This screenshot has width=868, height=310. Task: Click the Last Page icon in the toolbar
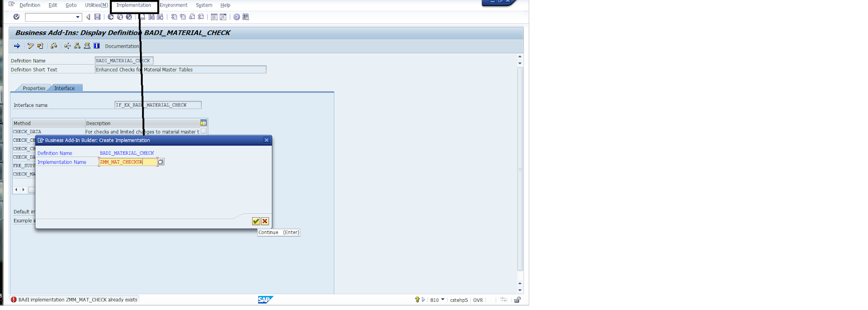[201, 17]
